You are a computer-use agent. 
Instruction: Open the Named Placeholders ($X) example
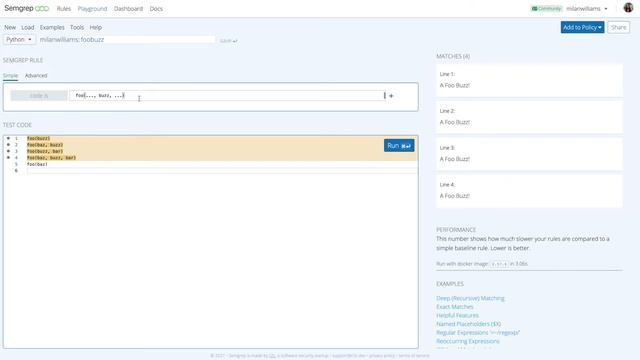tap(468, 324)
